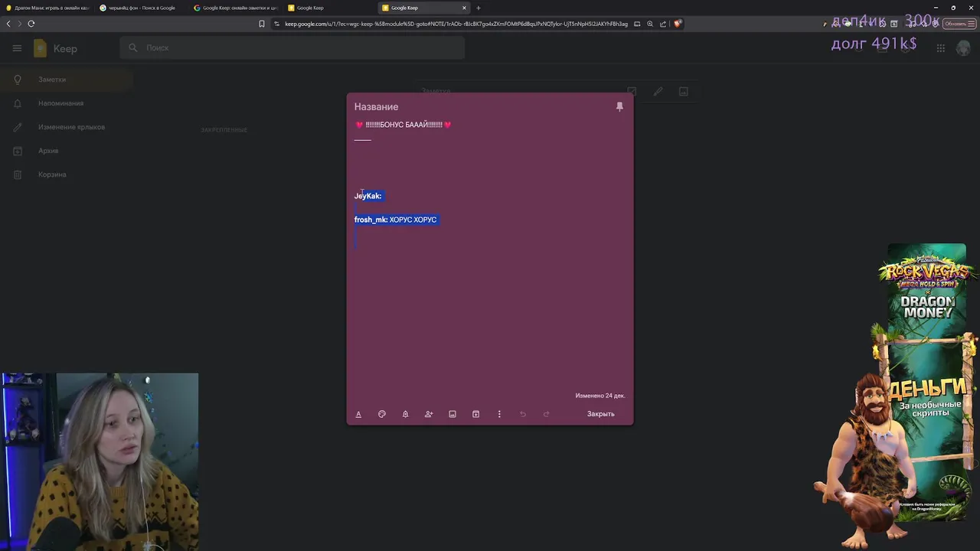Switch to the черный фон search tab

pos(141,8)
